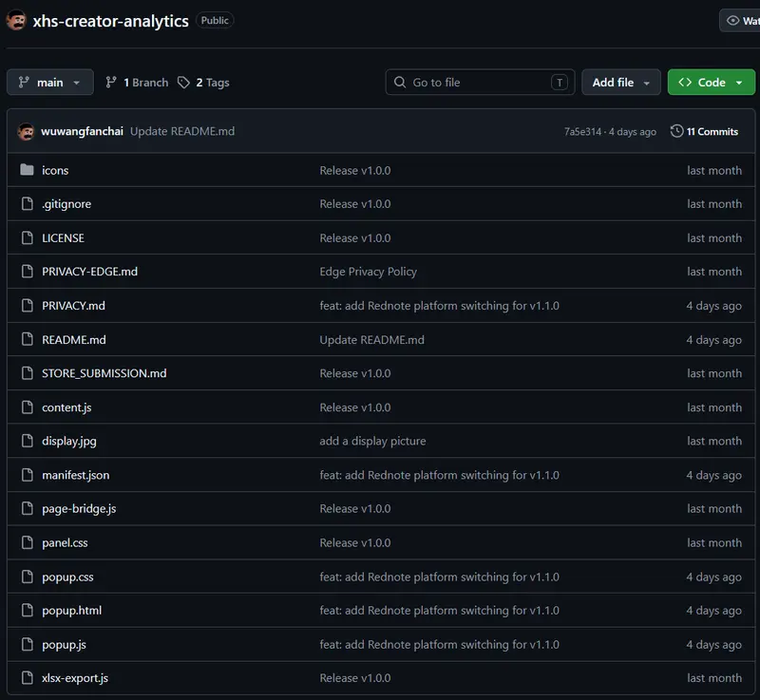This screenshot has height=700, width=760.
Task: Click the file icon beside panel.css
Action: (28, 542)
